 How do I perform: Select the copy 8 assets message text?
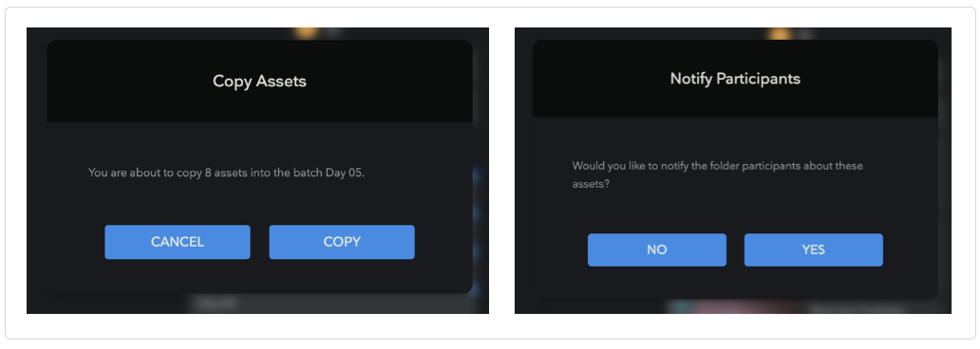click(226, 173)
